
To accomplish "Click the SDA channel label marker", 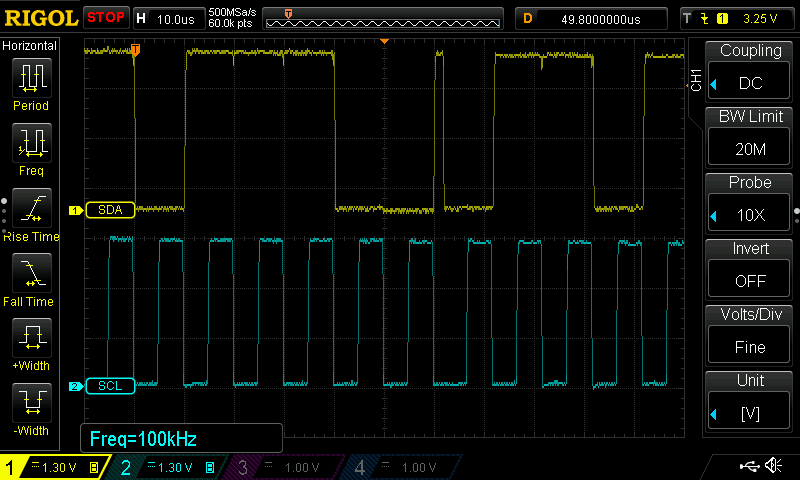I will pos(110,210).
